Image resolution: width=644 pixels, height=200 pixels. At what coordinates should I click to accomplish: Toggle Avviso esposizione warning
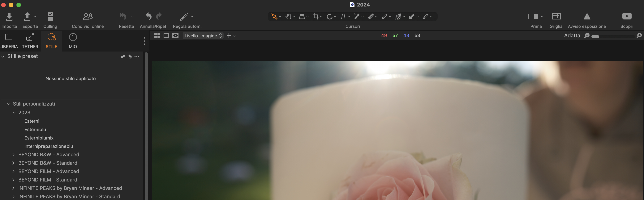click(x=587, y=16)
